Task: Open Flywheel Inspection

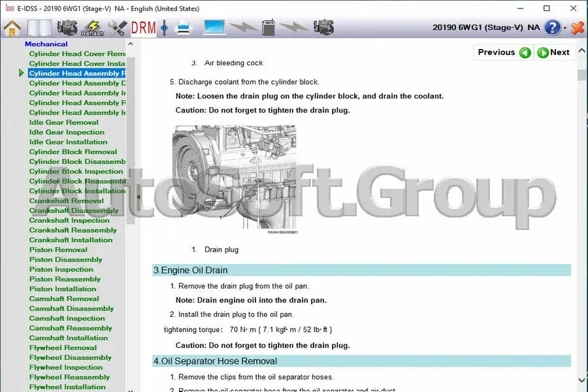Action: pyautogui.click(x=66, y=367)
